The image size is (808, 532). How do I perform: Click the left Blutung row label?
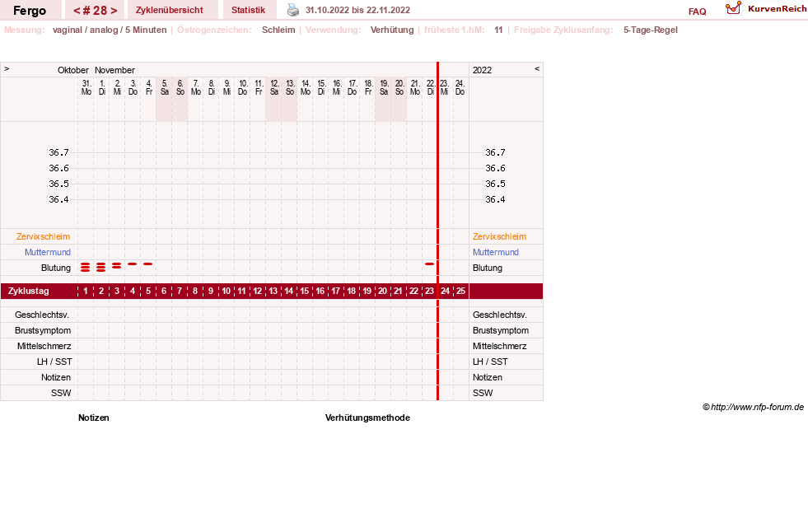(x=56, y=268)
